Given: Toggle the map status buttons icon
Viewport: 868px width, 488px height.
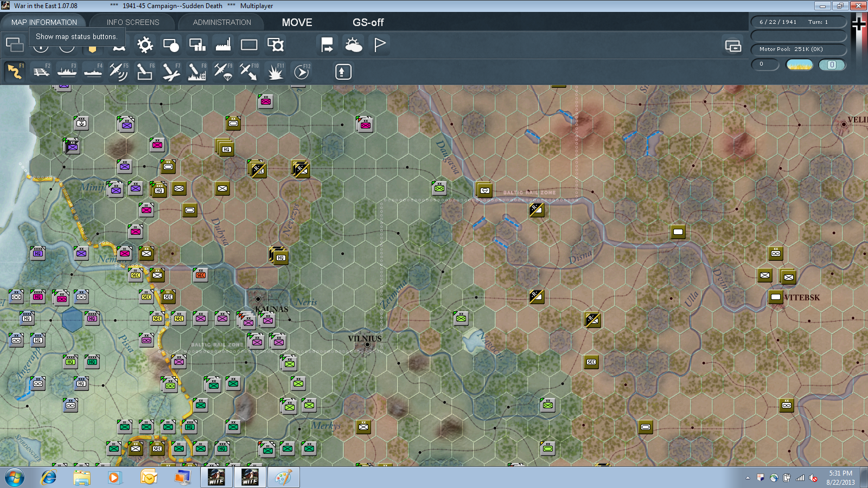Looking at the screenshot, I should [x=15, y=44].
